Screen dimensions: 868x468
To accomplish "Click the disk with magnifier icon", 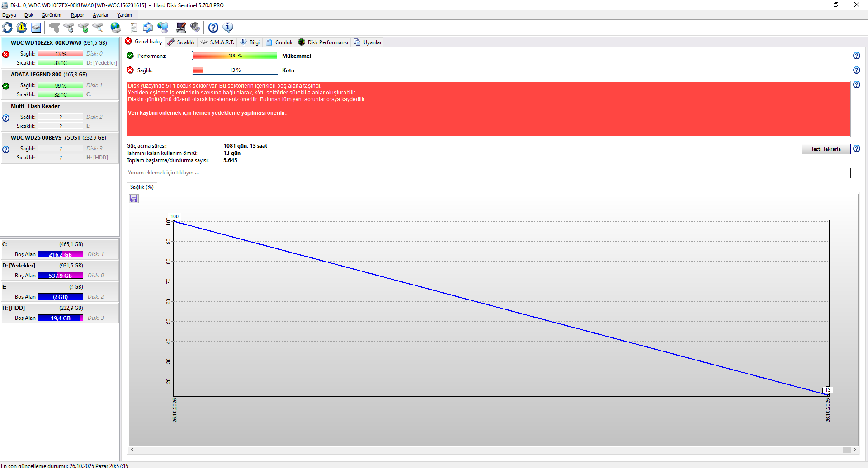I will pyautogui.click(x=98, y=28).
